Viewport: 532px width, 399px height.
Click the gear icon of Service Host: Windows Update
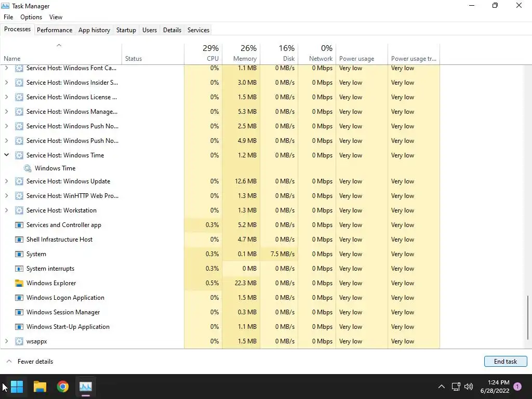click(x=19, y=181)
